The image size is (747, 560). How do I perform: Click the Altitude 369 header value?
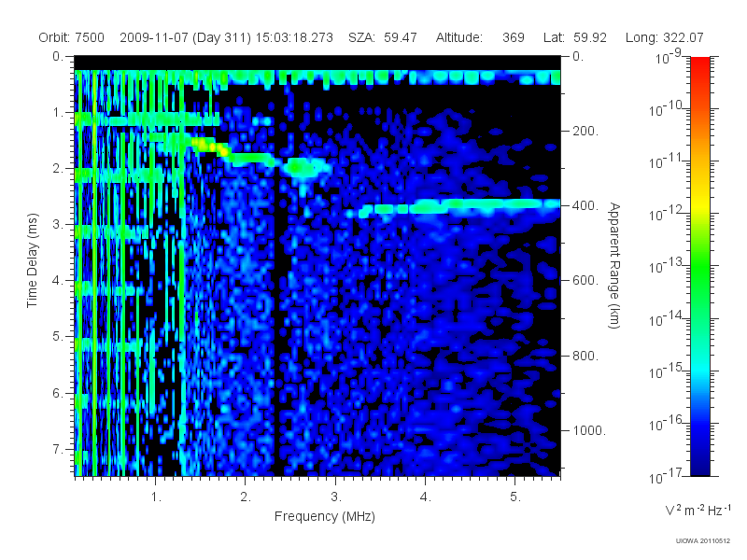coord(480,37)
